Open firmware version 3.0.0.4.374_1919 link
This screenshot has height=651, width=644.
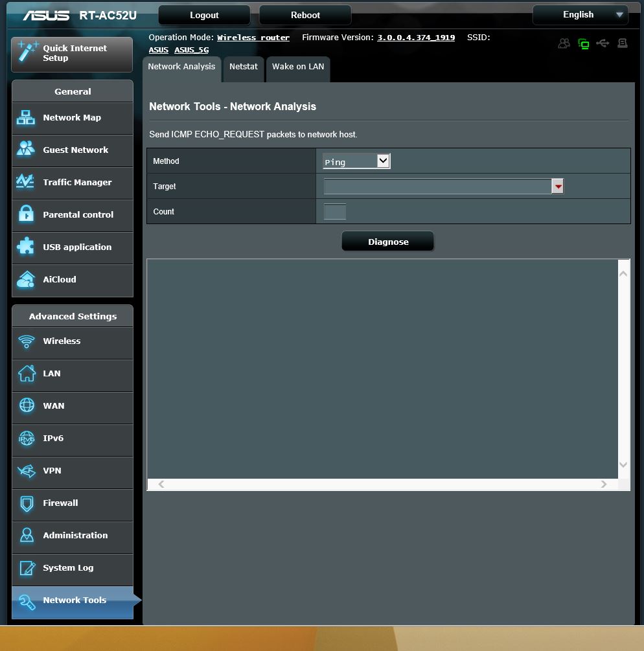[x=416, y=38]
